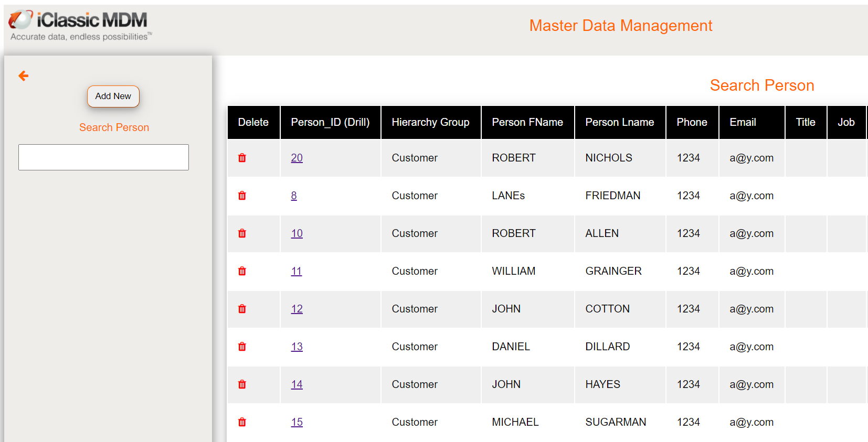
Task: Open Person ID 8 drill link
Action: point(294,196)
